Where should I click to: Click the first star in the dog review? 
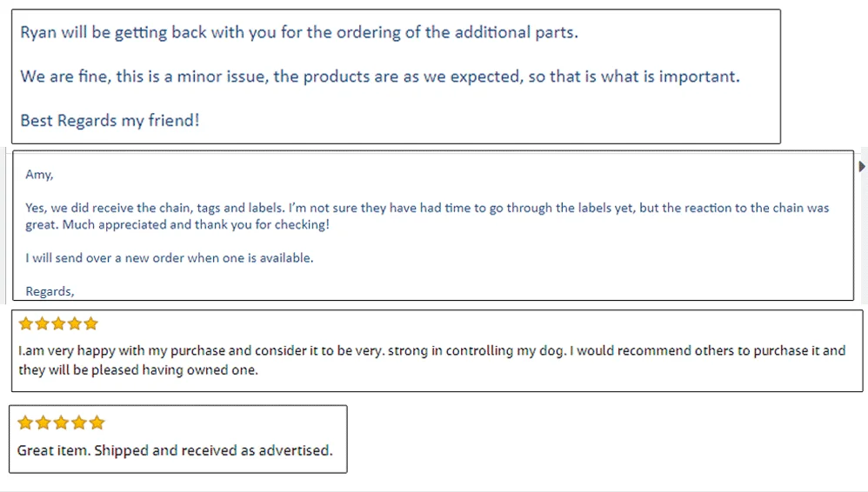26,324
